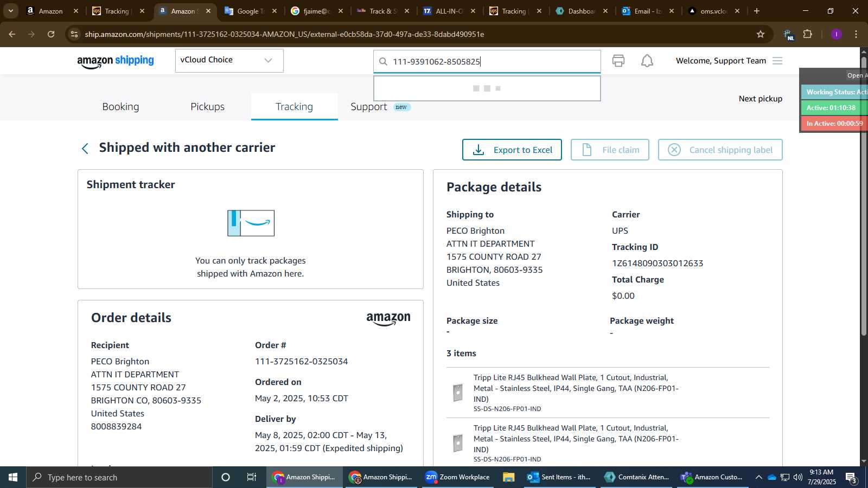Click tracking ID 1Z6148090303012633
The image size is (868, 488).
[x=658, y=264]
